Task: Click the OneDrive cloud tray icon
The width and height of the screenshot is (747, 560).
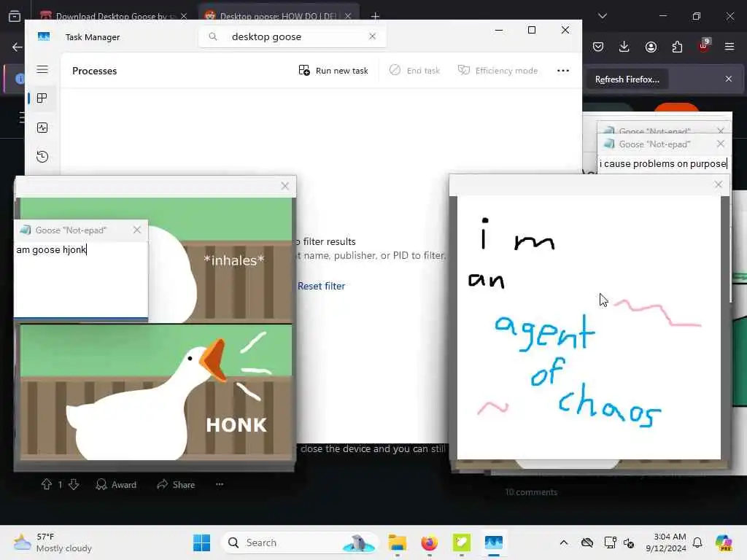Action: click(x=587, y=542)
